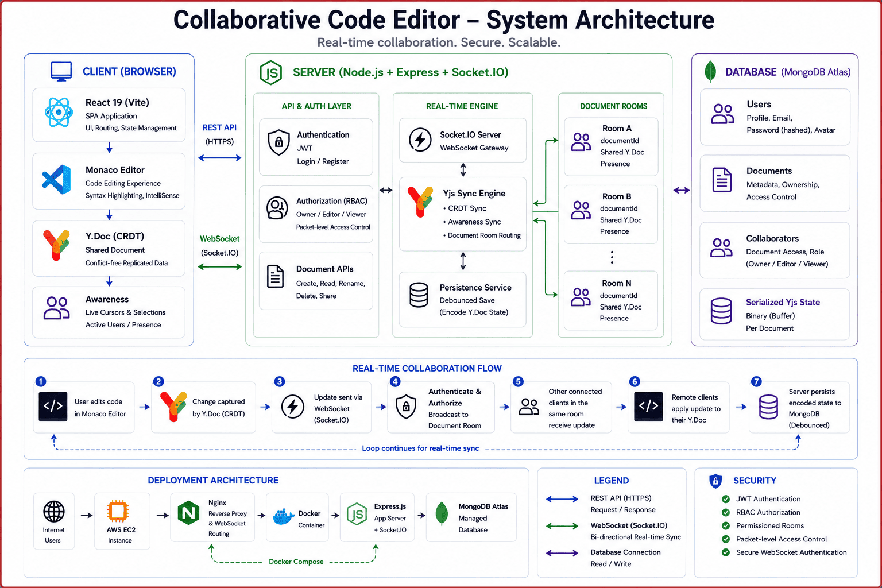The image size is (882, 588).
Task: Click the 'DOCUMENT ROOMS' heading
Action: 613,106
